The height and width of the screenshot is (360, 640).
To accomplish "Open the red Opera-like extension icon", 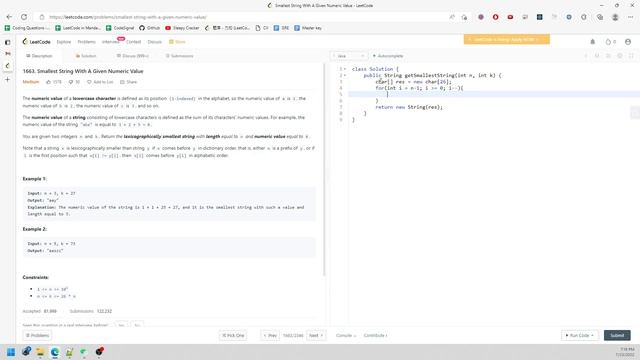I will [496, 17].
